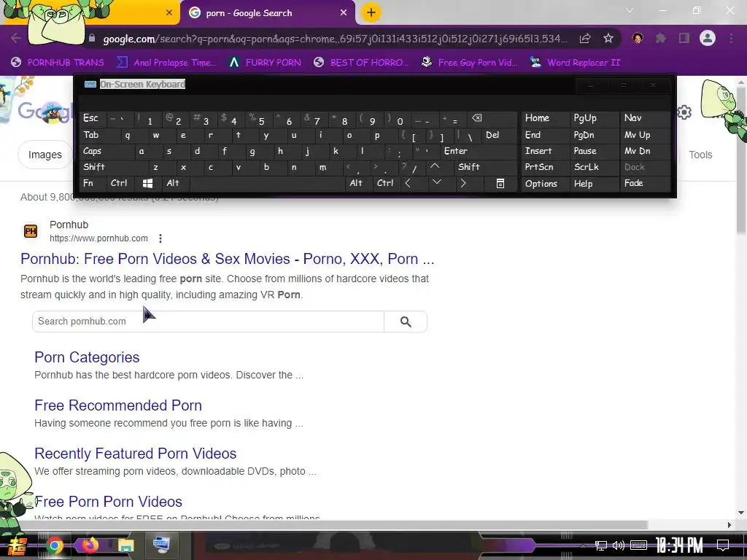The height and width of the screenshot is (560, 747).
Task: Open the notification center icon
Action: [x=723, y=545]
